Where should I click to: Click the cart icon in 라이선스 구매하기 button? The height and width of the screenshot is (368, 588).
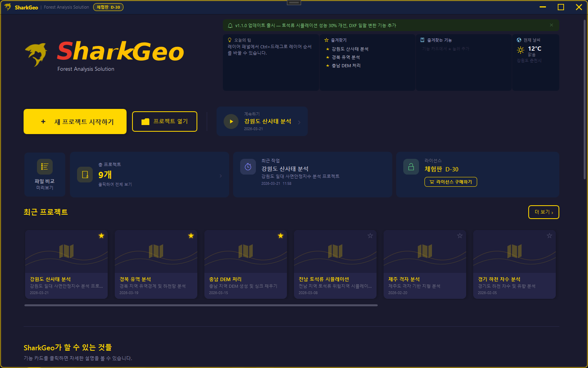432,182
